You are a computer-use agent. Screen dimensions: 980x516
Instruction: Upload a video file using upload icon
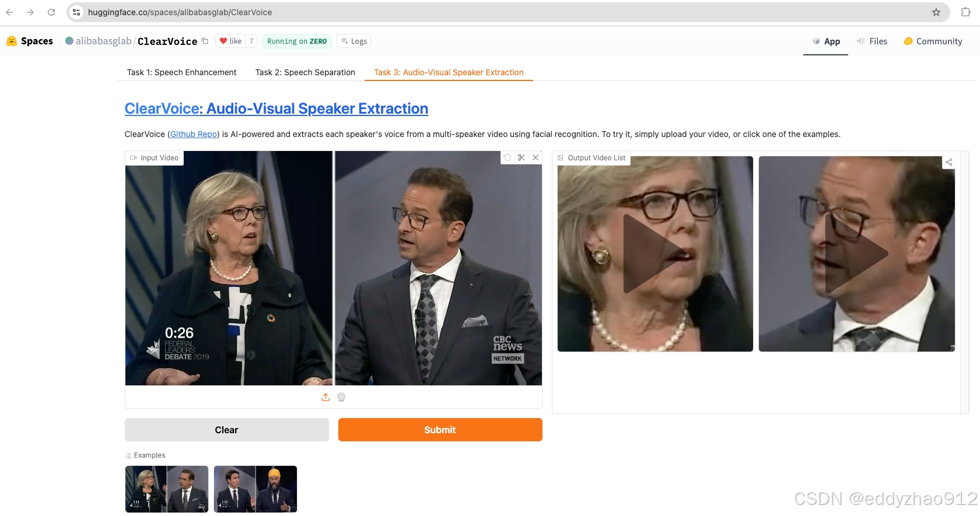tap(325, 397)
